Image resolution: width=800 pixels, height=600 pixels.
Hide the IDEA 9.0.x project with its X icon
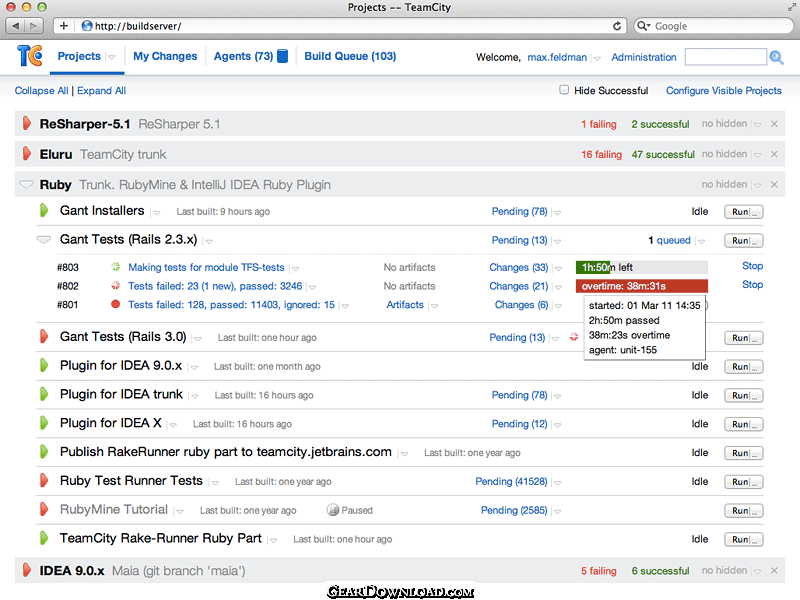click(774, 570)
